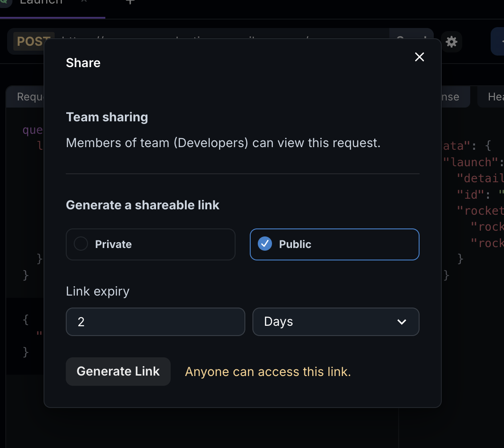
Task: Click the checkmark icon inside the Public option
Action: click(x=265, y=244)
